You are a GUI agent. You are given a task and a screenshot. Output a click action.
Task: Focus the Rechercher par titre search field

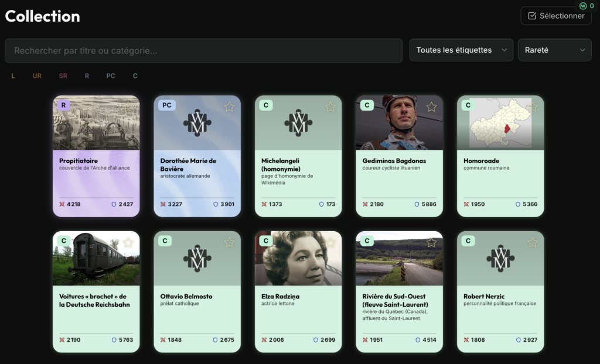[x=203, y=50]
